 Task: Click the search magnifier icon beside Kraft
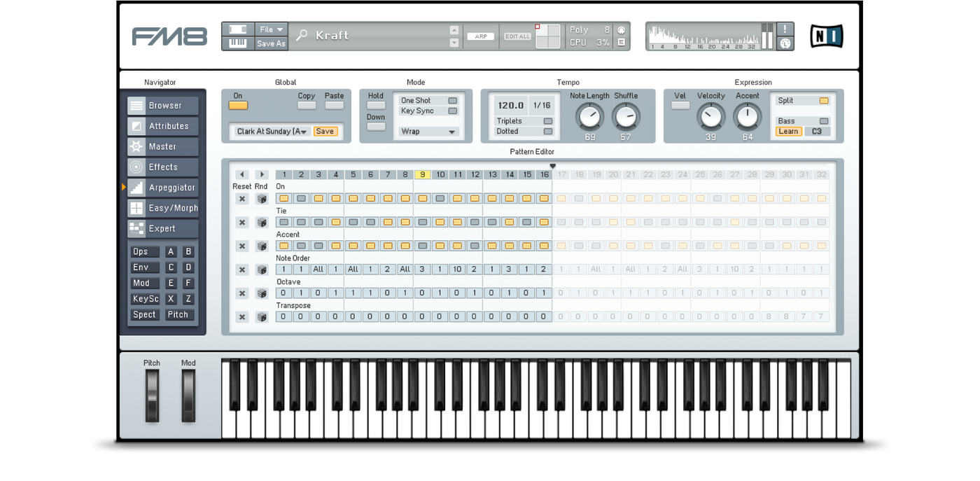click(302, 35)
